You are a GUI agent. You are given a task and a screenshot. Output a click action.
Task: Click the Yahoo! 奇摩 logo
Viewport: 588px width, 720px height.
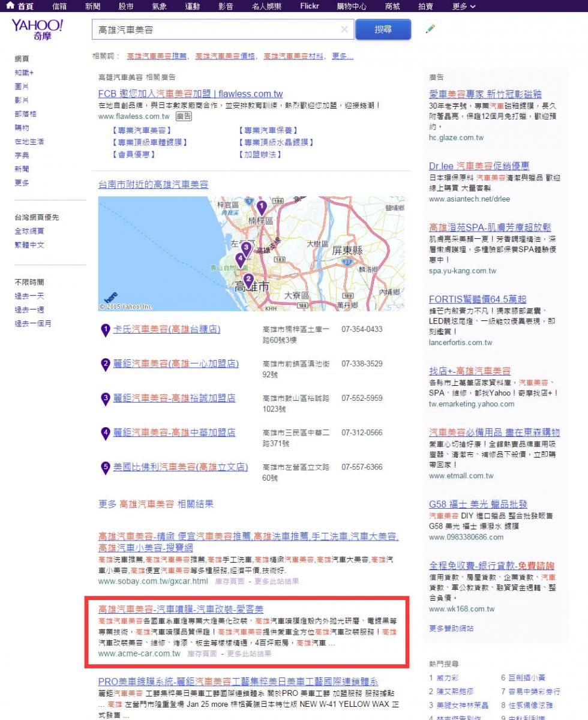[x=37, y=29]
